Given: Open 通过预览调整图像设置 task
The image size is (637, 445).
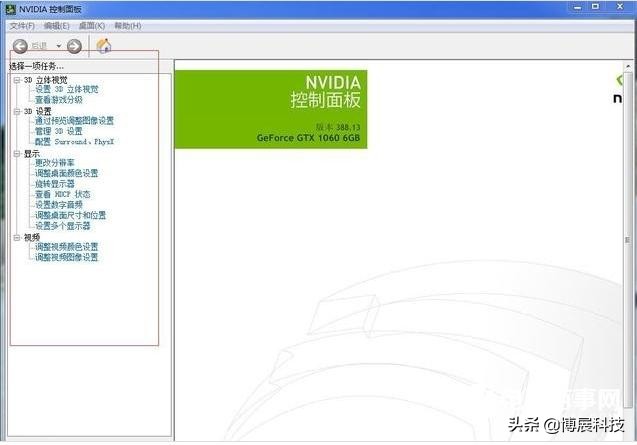Looking at the screenshot, I should pos(74,121).
